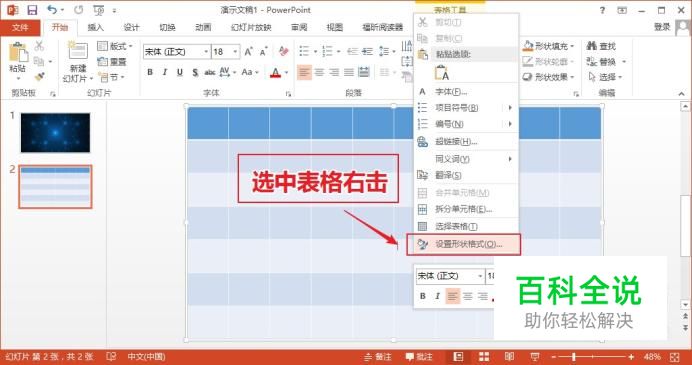Switch to Insert (插入) tab
Image resolution: width=692 pixels, height=365 pixels.
[96, 27]
